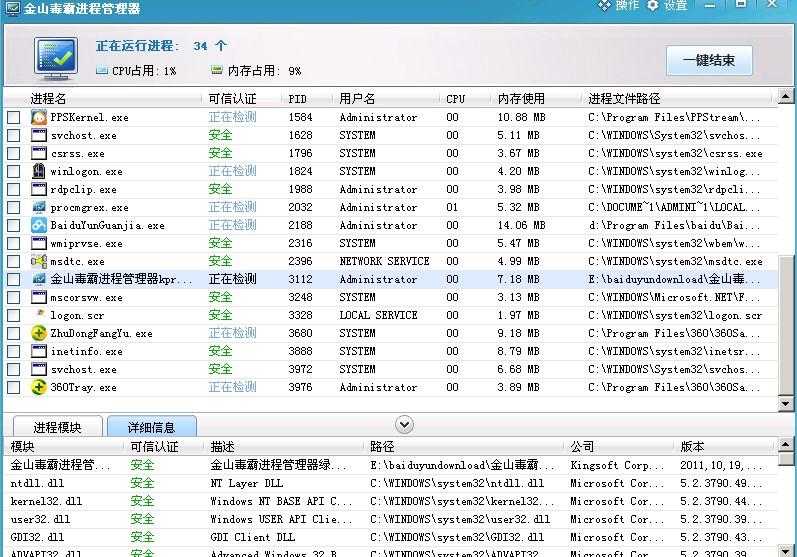The width and height of the screenshot is (797, 557).
Task: Collapse the lower panel with the round chevron
Action: 403,425
